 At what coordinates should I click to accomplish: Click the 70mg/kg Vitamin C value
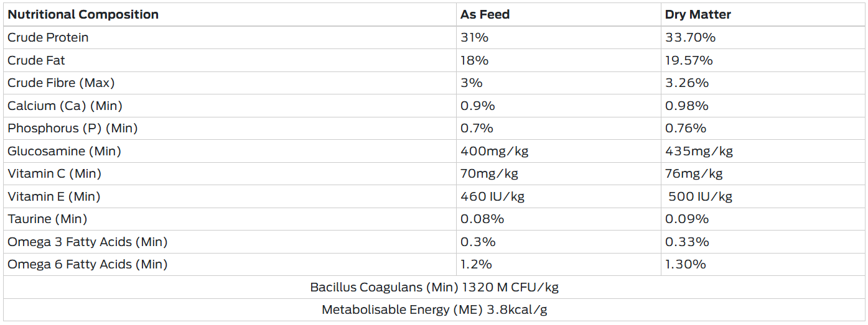[489, 173]
